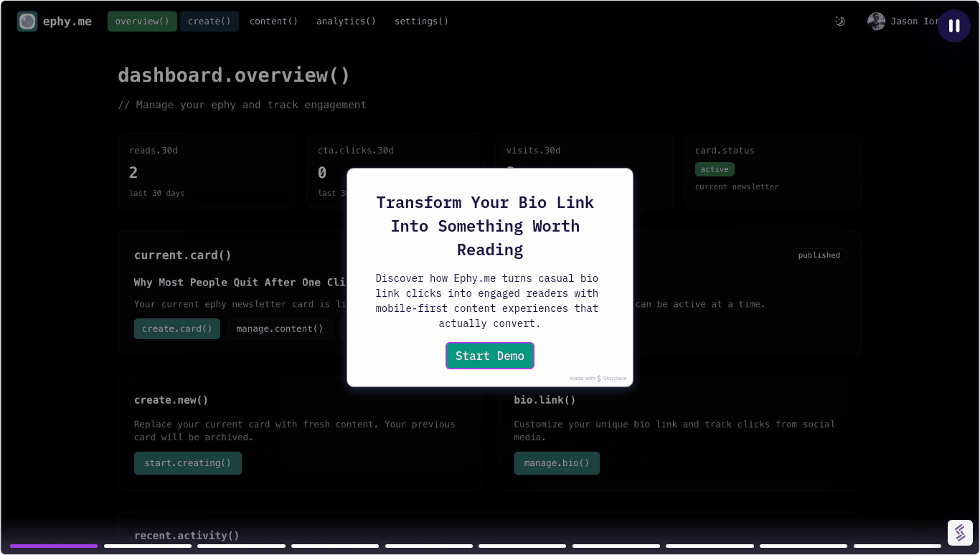Pause the demo with the pause button
Viewport: 980px width, 555px height.
(x=954, y=26)
